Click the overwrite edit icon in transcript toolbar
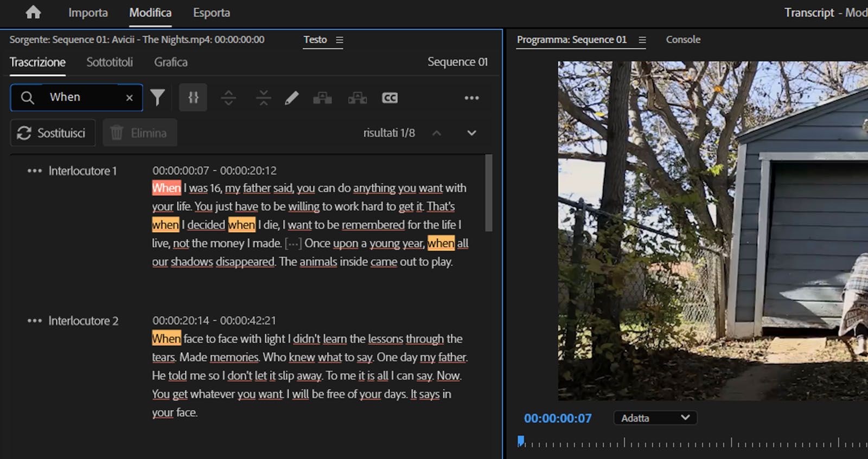 [x=357, y=98]
